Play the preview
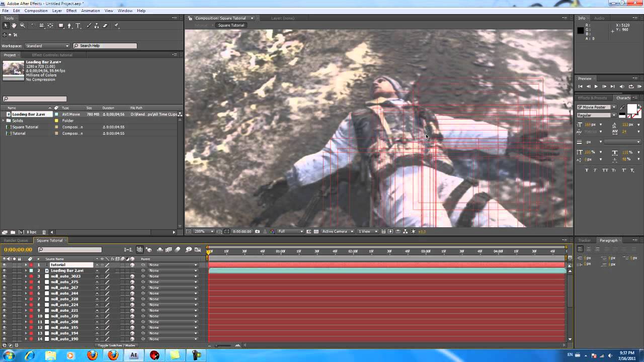Viewport: 644px width, 362px height. [x=596, y=86]
